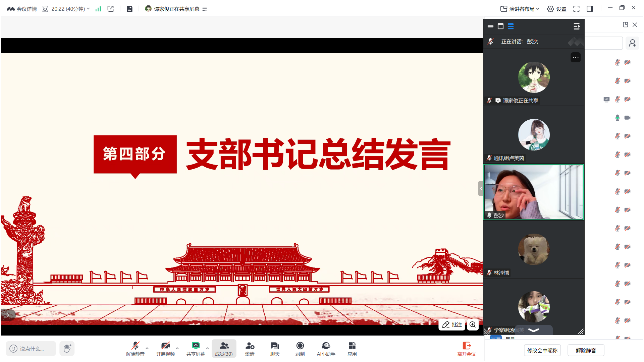Launch the AI小助手 assistant
The image size is (644, 362).
(325, 349)
